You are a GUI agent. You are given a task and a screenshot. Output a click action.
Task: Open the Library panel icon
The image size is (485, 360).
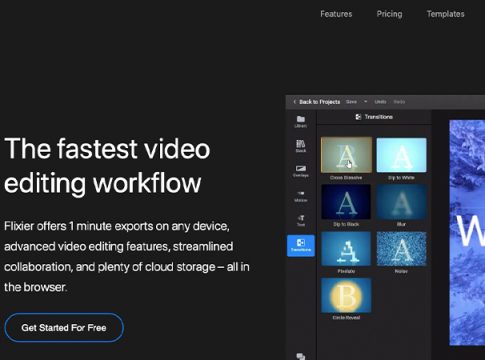301,121
